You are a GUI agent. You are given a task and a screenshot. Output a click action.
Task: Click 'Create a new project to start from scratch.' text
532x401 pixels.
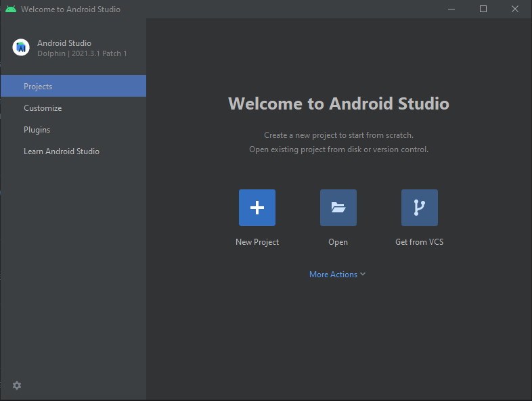[x=338, y=135]
